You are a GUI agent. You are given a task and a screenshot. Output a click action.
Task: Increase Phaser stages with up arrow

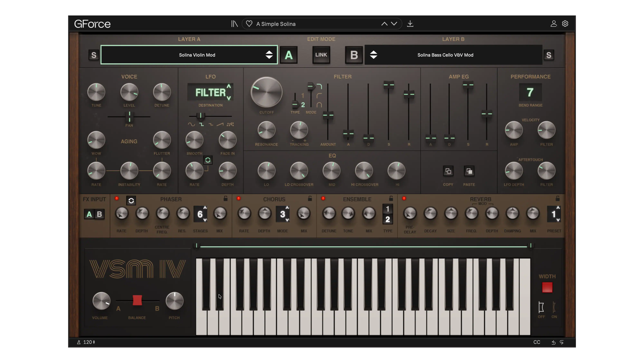[205, 208]
